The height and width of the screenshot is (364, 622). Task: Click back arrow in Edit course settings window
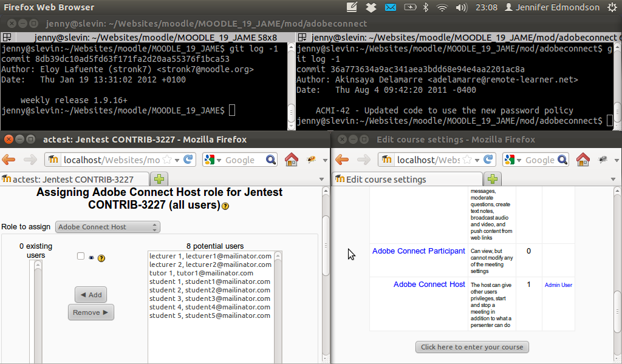pos(342,160)
